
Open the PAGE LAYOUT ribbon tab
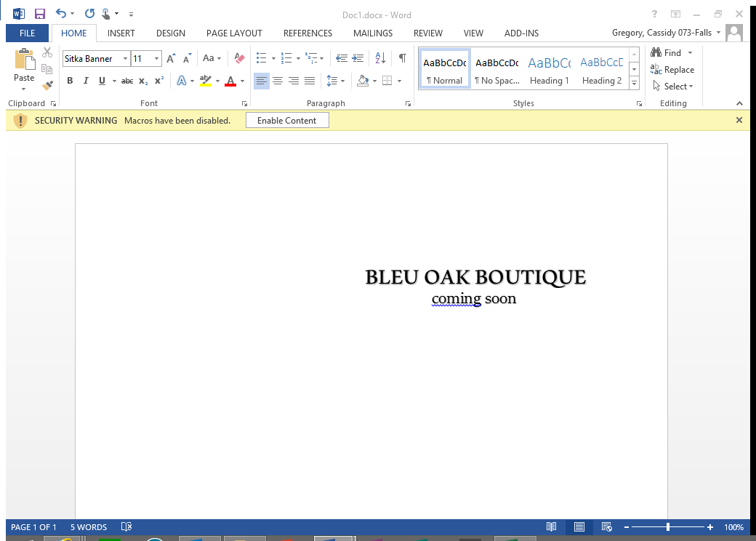point(234,33)
